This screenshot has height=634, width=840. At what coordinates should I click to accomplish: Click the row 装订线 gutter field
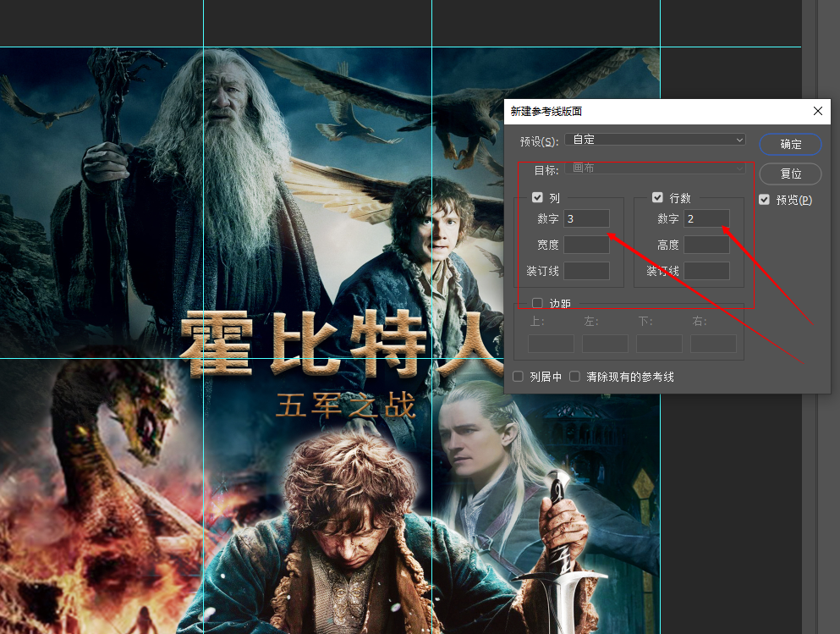[706, 271]
